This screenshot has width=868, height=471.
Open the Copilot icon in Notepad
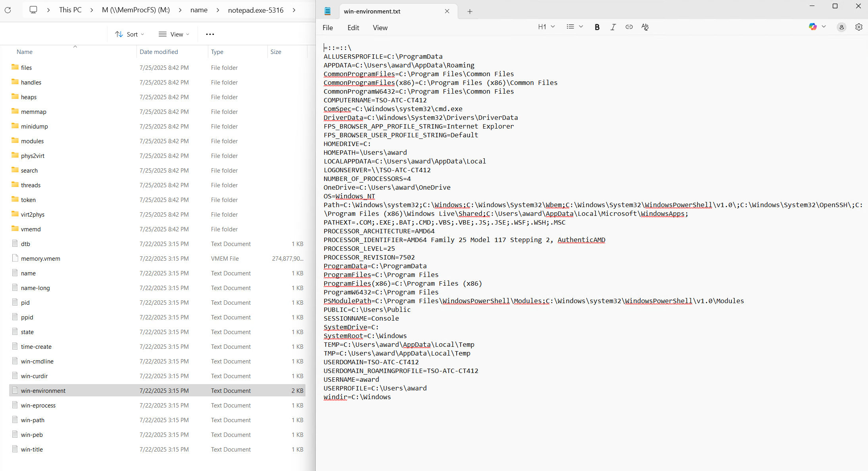812,27
